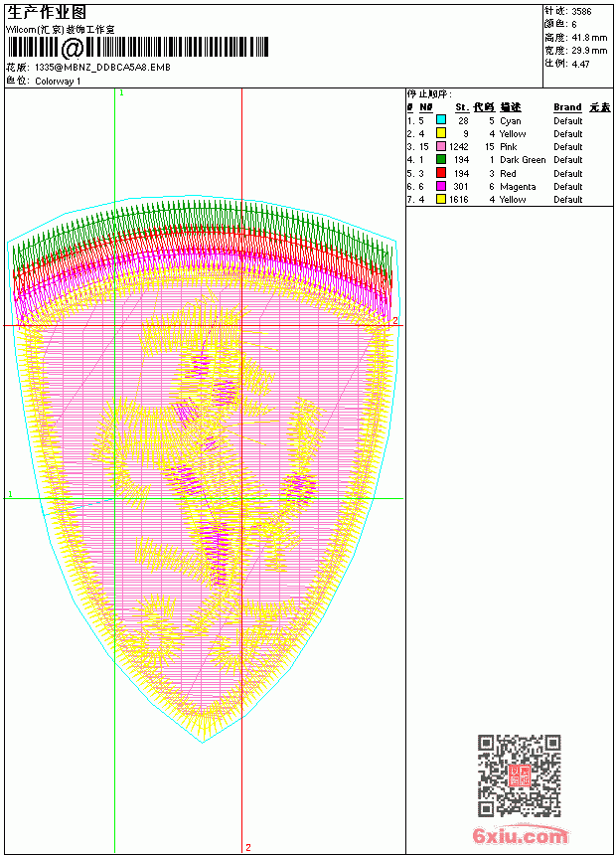Screen dimensions: 616x855
Task: Click the barcode at the top
Action: [x=137, y=48]
